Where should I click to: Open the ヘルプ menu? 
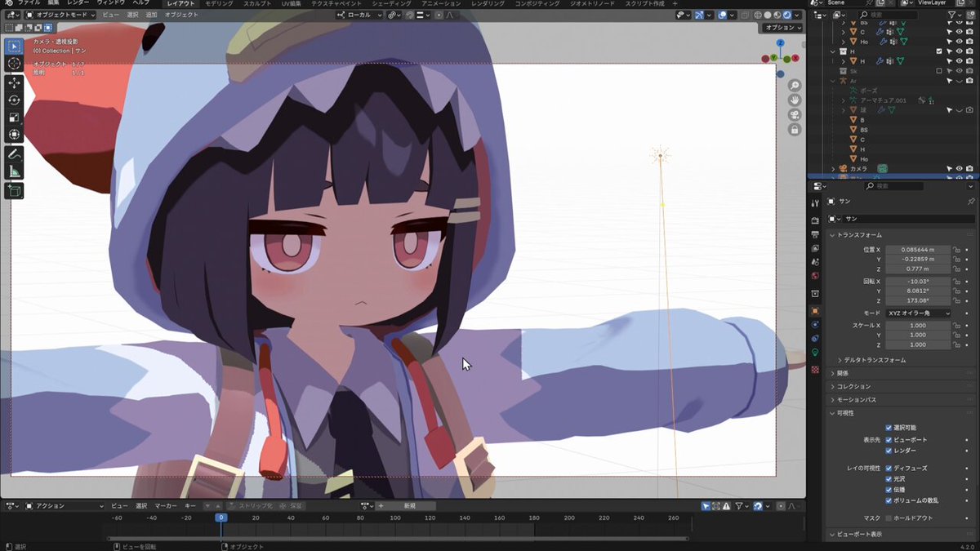click(141, 3)
